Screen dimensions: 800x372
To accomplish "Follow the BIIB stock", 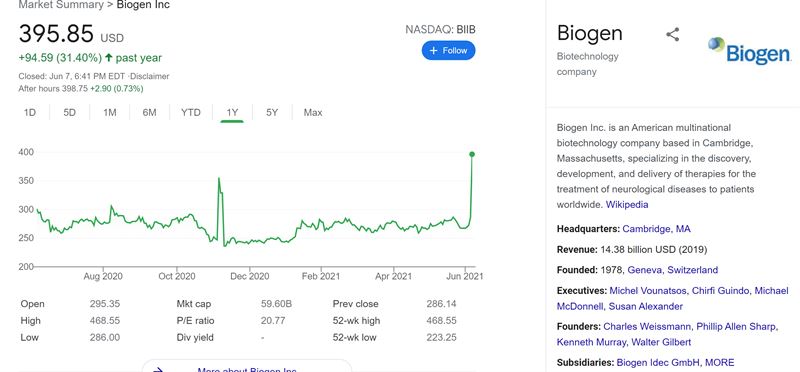I will 448,51.
